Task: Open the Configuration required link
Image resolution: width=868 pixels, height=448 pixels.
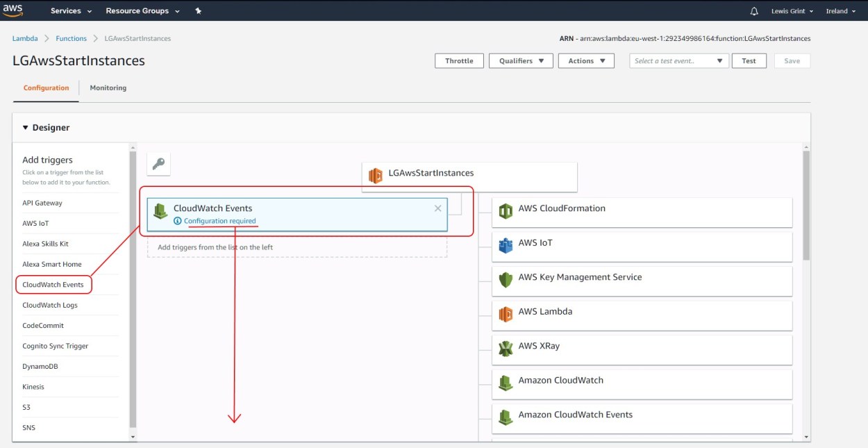Action: [x=219, y=221]
